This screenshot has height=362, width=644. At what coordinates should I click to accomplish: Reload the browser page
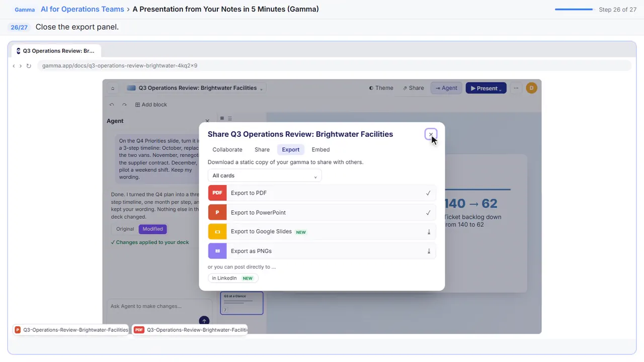29,66
